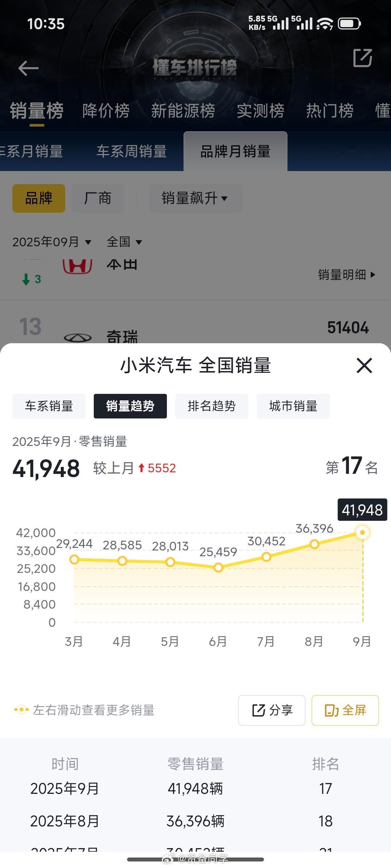Select 车系周销量 sub-tab
Image resolution: width=391 pixels, height=868 pixels.
point(131,151)
